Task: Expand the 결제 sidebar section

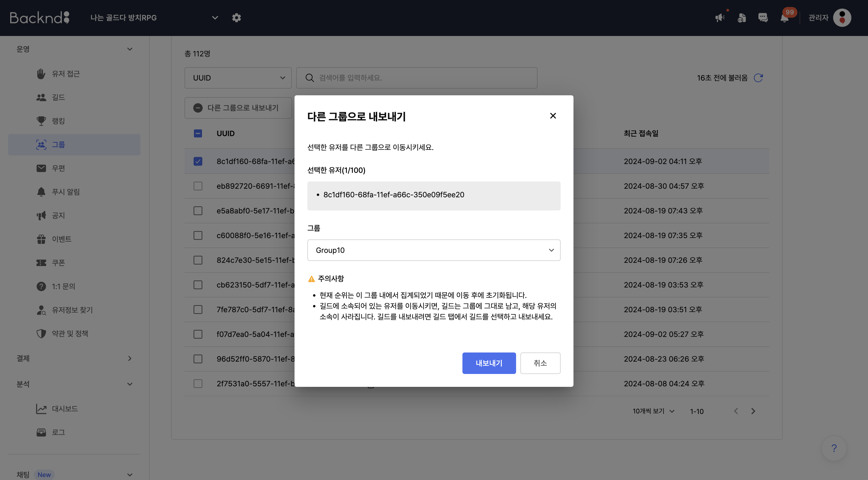Action: [130, 358]
